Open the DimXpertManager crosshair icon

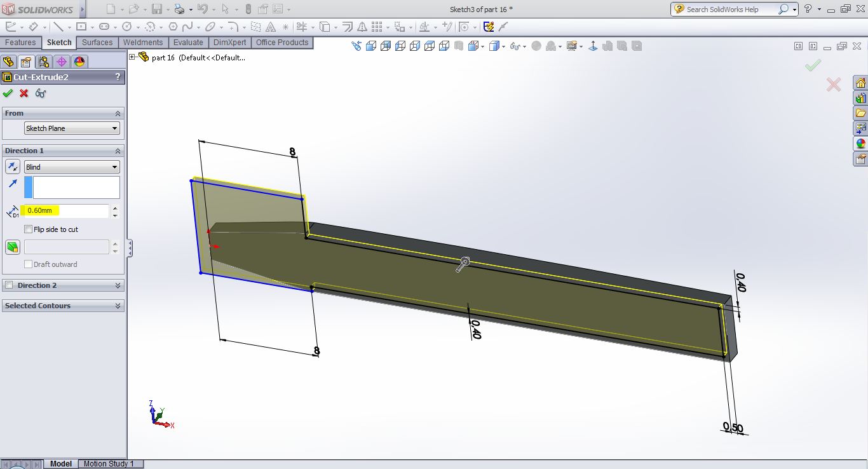61,62
